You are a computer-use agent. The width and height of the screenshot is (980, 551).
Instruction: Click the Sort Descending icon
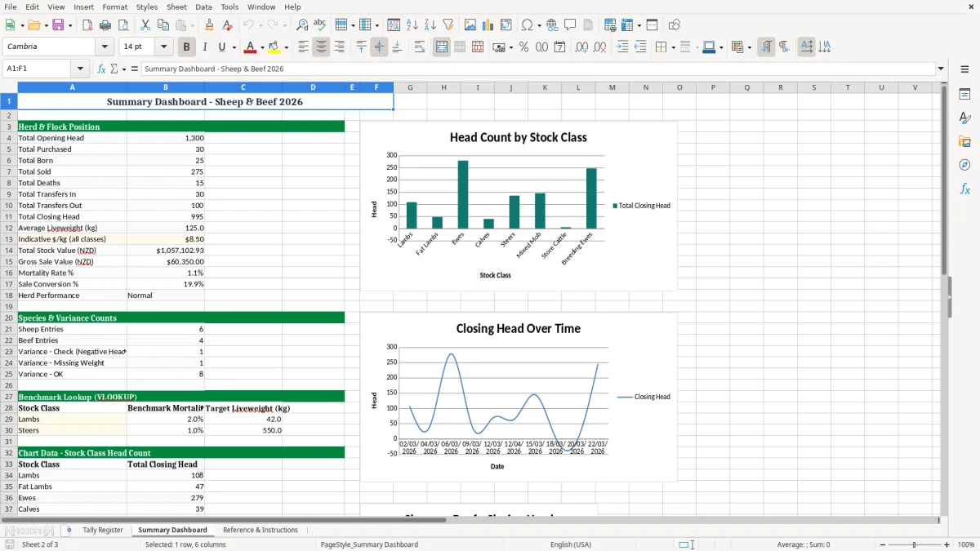(x=430, y=25)
